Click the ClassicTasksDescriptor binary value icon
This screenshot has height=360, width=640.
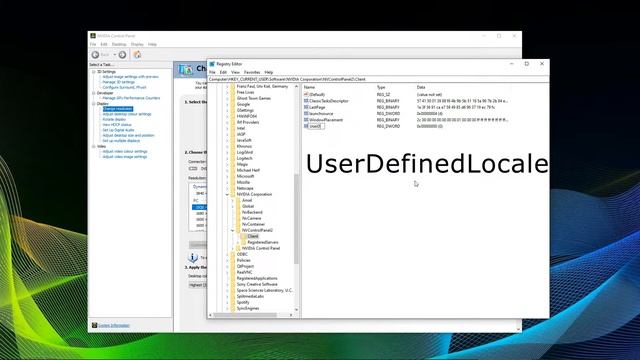pyautogui.click(x=306, y=101)
